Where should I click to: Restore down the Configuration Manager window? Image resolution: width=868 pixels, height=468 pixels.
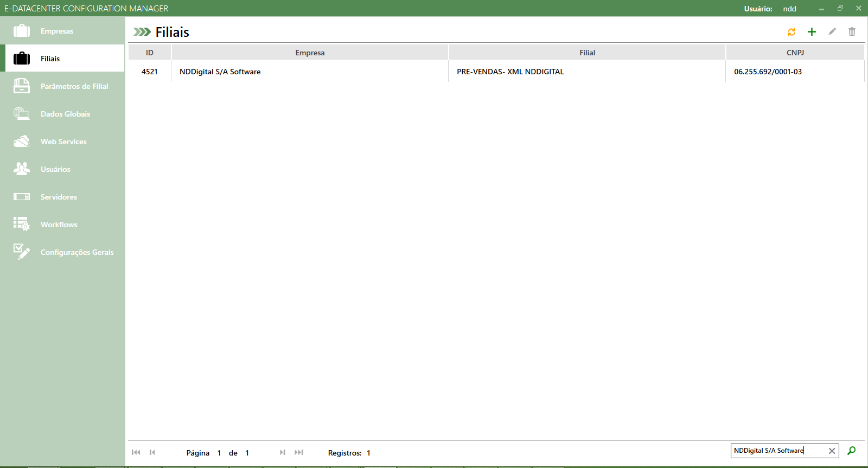840,8
